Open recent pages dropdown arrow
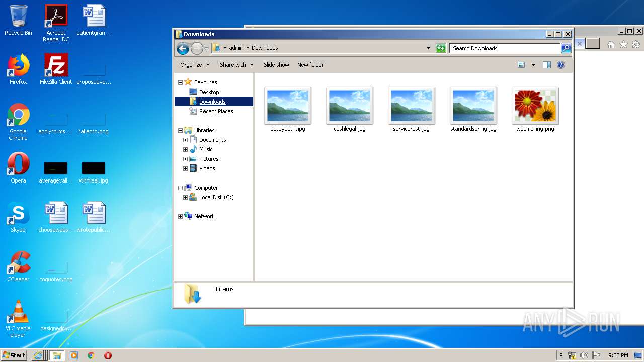644x362 pixels. pyautogui.click(x=206, y=49)
